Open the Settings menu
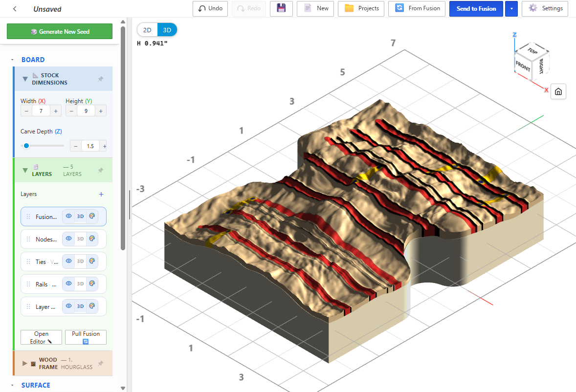Viewport: 576px width, 392px height. tap(545, 8)
